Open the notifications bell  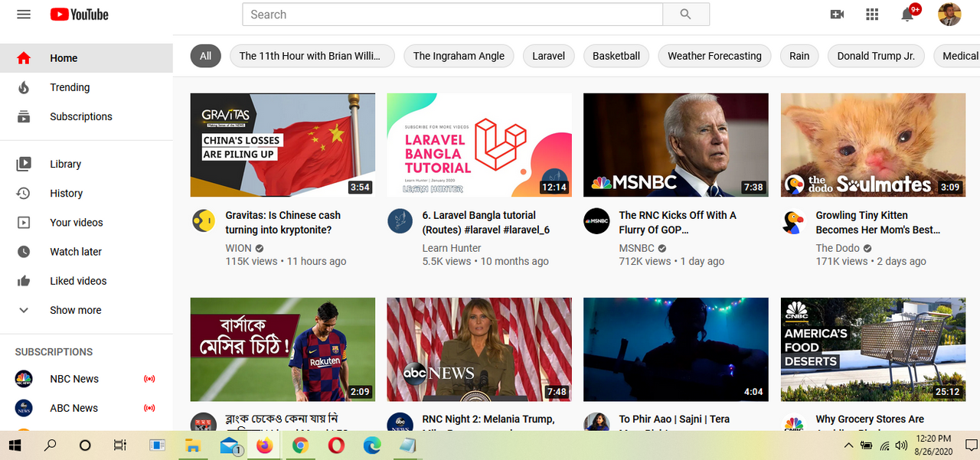click(908, 14)
